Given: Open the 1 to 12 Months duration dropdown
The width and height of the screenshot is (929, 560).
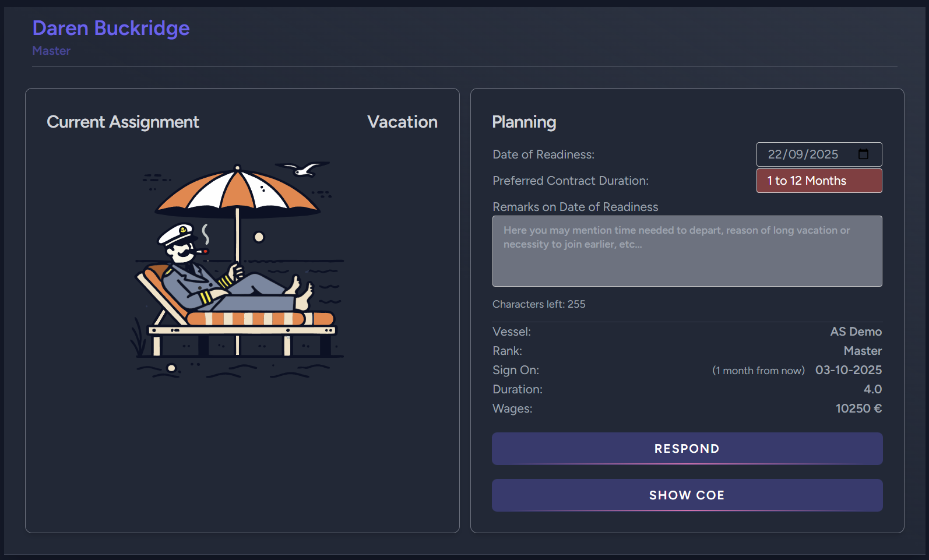Looking at the screenshot, I should 818,181.
